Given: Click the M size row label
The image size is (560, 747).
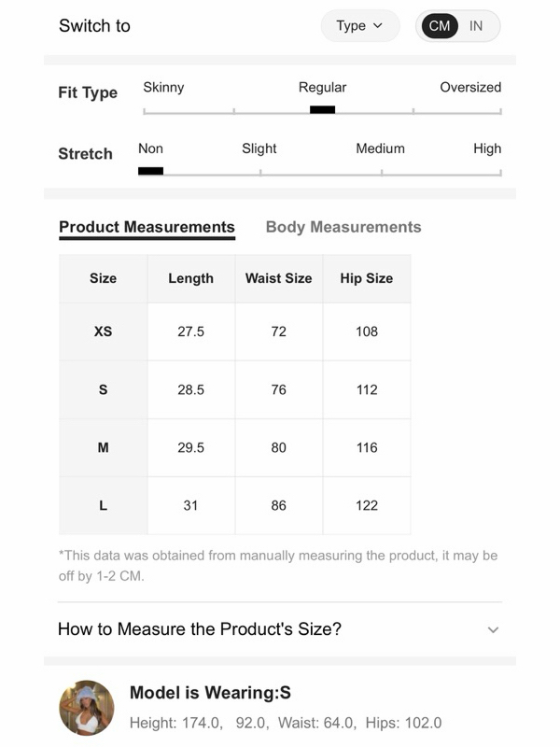Looking at the screenshot, I should tap(103, 448).
